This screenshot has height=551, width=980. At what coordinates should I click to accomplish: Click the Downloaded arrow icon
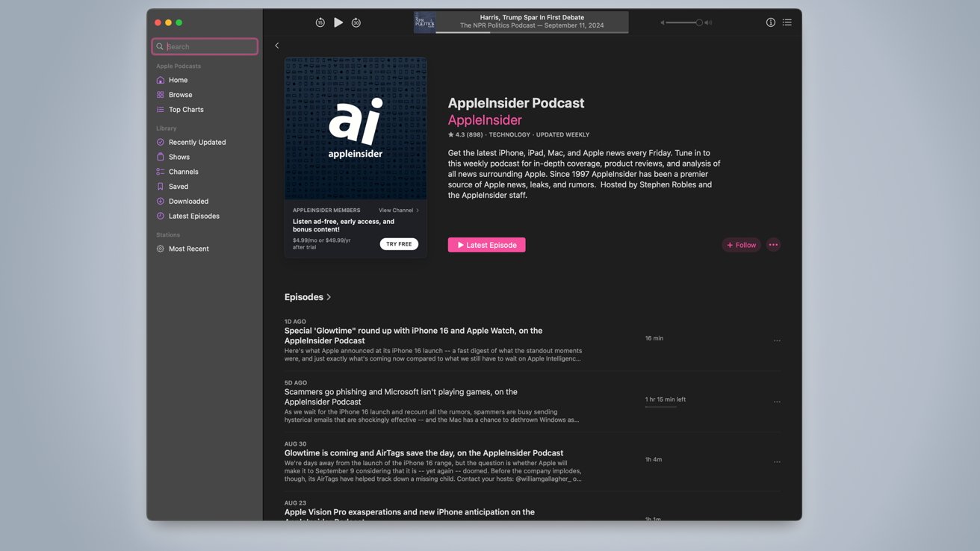[x=160, y=202]
